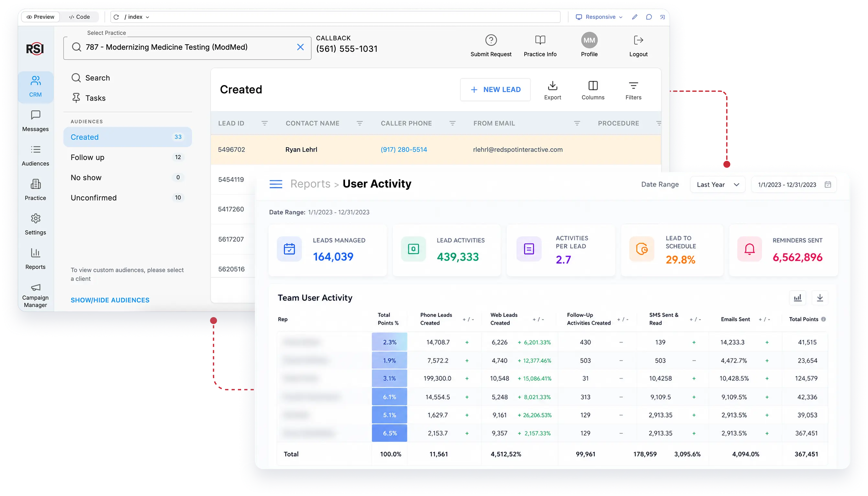Open the Responsive viewport dropdown

click(599, 17)
